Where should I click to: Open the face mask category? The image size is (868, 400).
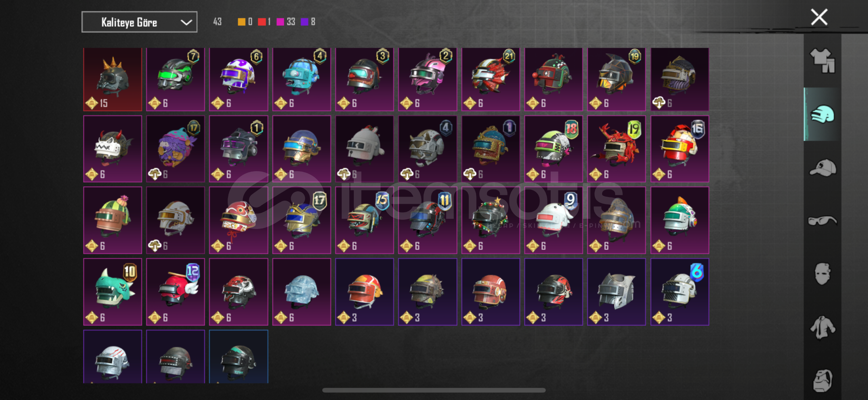click(822, 274)
